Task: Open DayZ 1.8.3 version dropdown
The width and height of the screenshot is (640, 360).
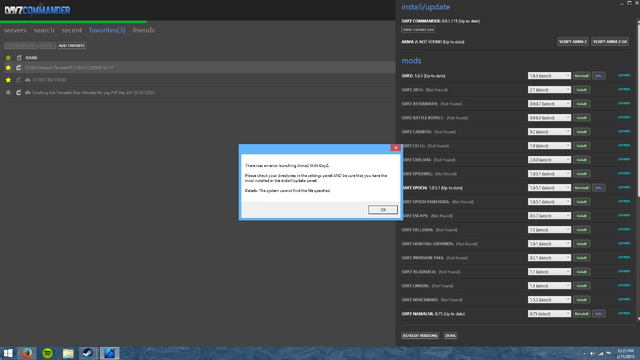Action: point(549,76)
